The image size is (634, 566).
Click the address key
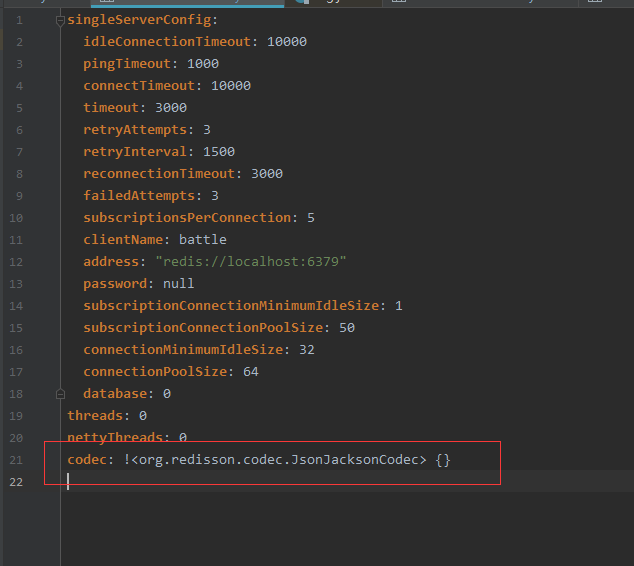click(111, 262)
